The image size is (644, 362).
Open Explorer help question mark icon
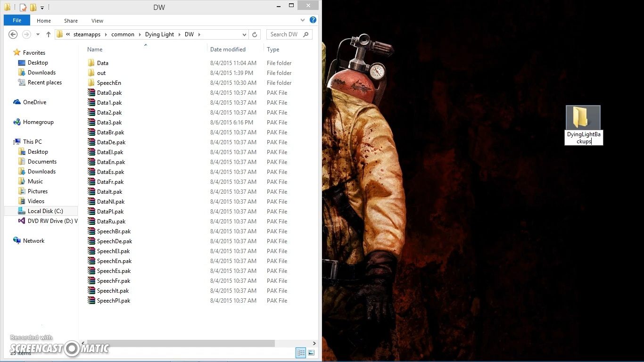[x=313, y=20]
